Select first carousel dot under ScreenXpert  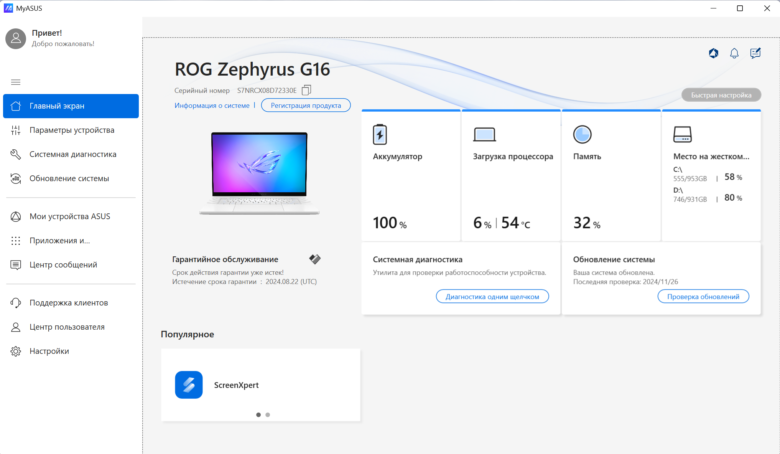click(x=258, y=415)
